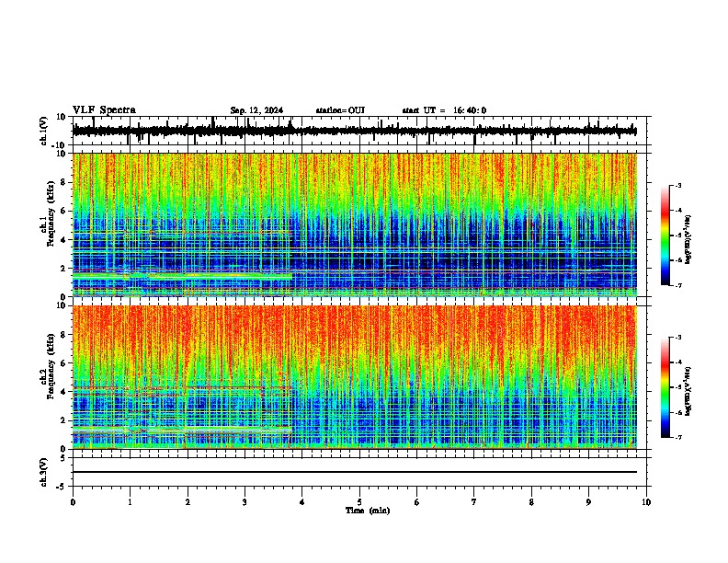This screenshot has height=563, width=728.
Task: Click the ch.1 colorbar log(PSD) unit label
Action: [688, 239]
